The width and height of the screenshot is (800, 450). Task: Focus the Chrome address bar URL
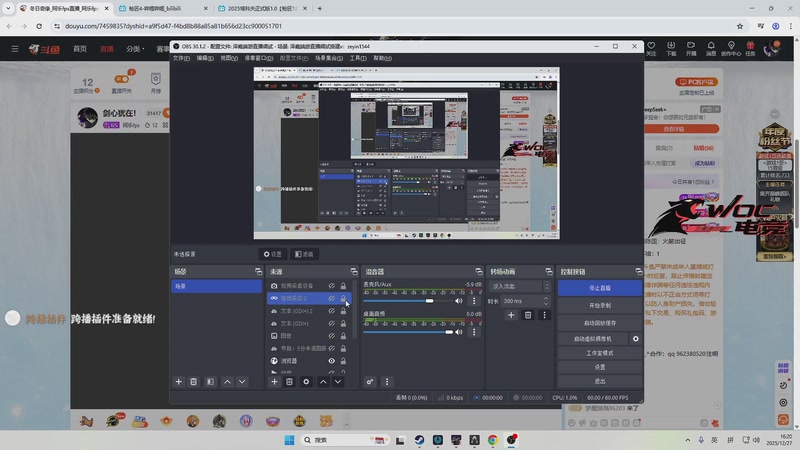click(173, 26)
